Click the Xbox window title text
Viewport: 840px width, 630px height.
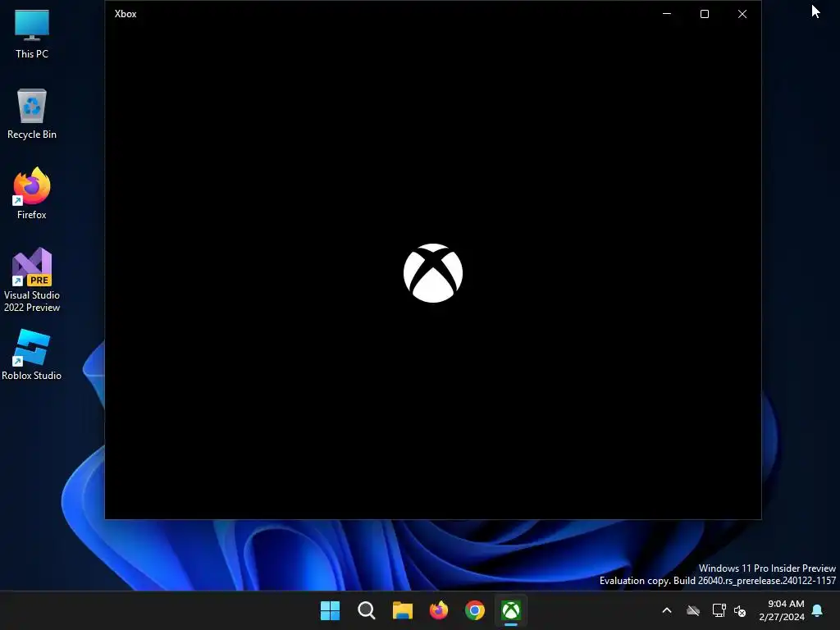pos(126,14)
